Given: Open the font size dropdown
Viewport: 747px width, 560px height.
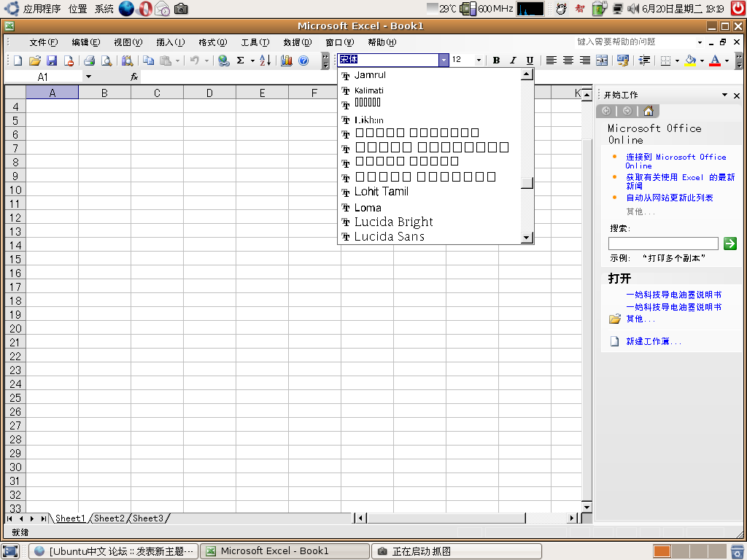Looking at the screenshot, I should (x=479, y=60).
